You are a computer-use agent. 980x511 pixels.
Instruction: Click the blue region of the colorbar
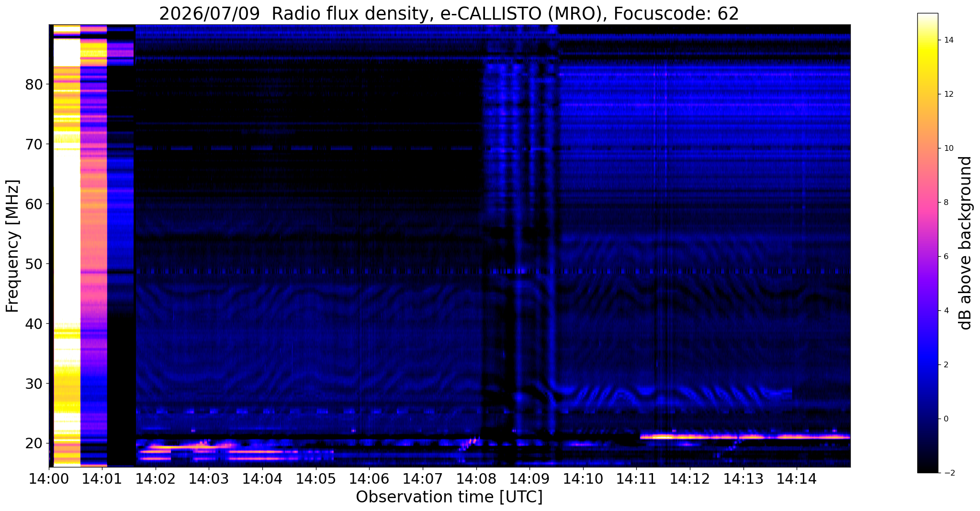(x=927, y=364)
